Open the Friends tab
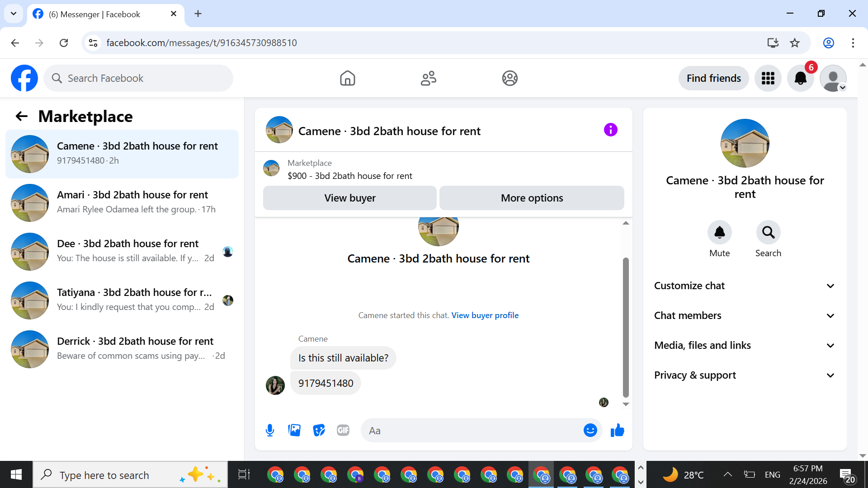 pyautogui.click(x=428, y=78)
